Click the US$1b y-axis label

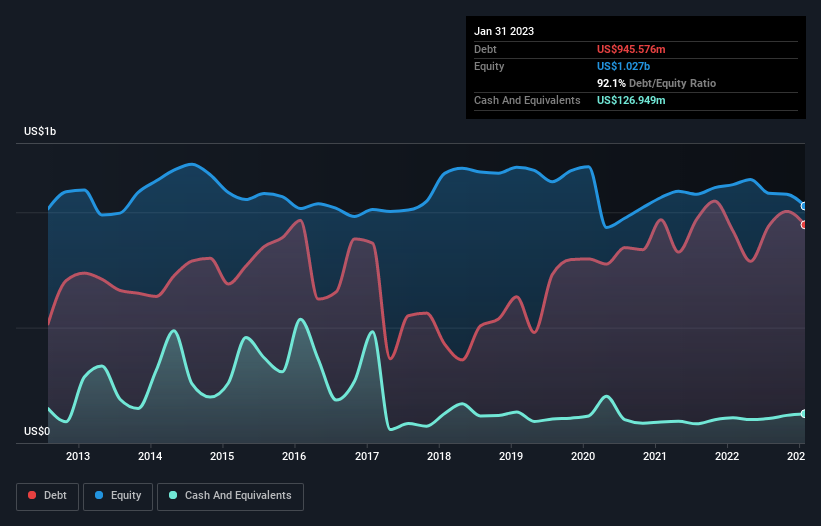(x=40, y=131)
